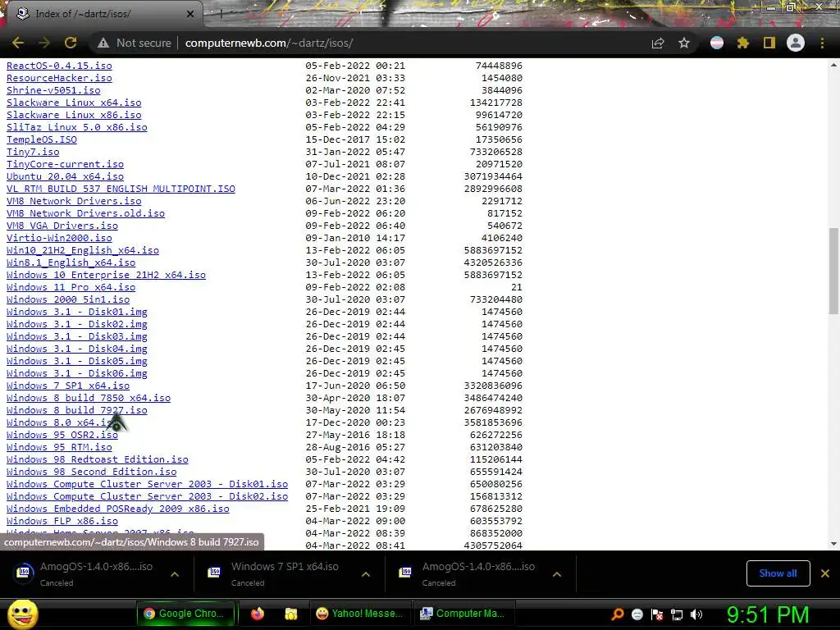Go back to the previous page
This screenshot has height=630, width=840.
[x=18, y=43]
